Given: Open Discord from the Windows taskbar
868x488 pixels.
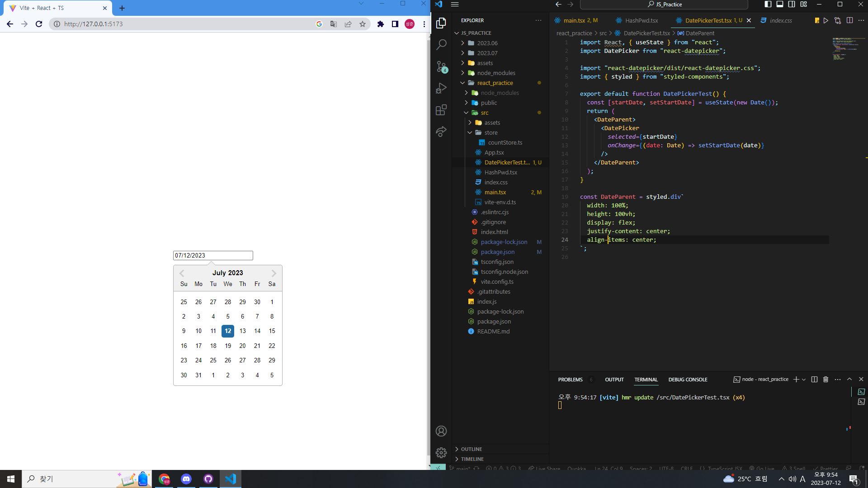Looking at the screenshot, I should [x=186, y=479].
